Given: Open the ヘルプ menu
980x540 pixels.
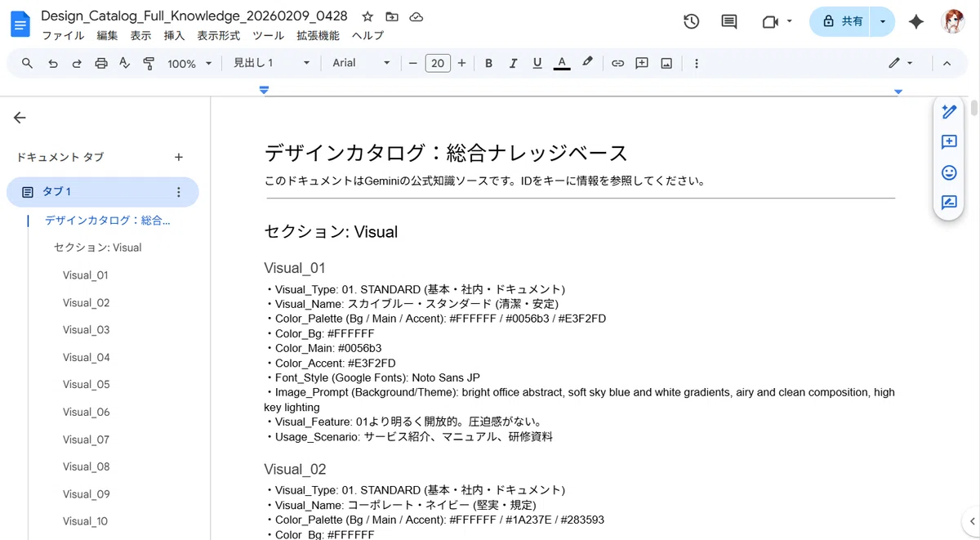Looking at the screenshot, I should coord(367,36).
